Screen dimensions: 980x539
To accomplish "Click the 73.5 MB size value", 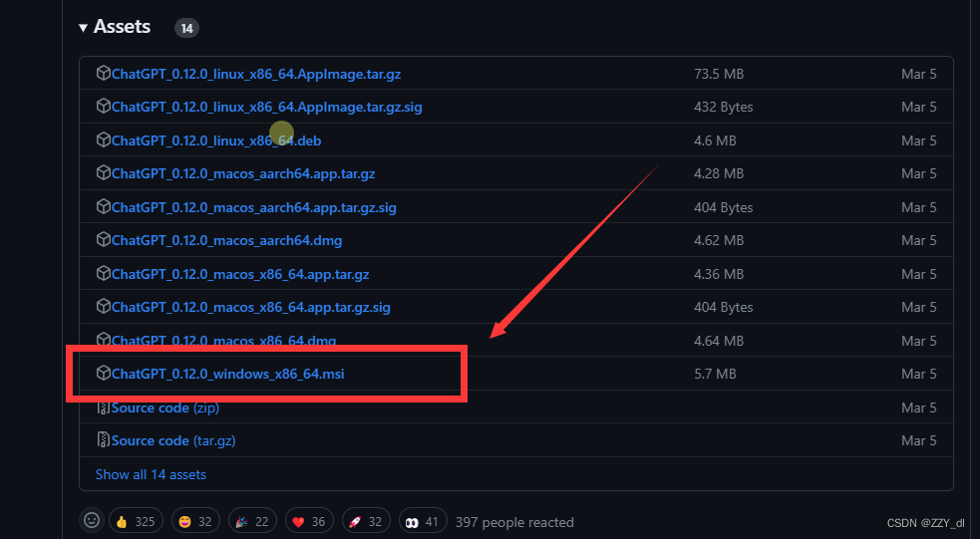I will click(x=719, y=74).
